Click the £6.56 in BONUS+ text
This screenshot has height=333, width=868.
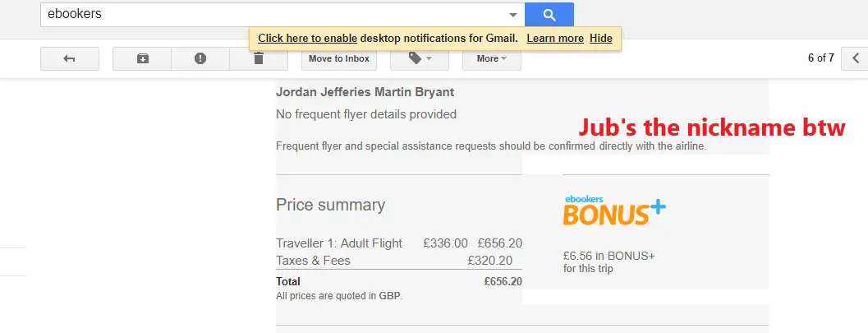tap(609, 256)
